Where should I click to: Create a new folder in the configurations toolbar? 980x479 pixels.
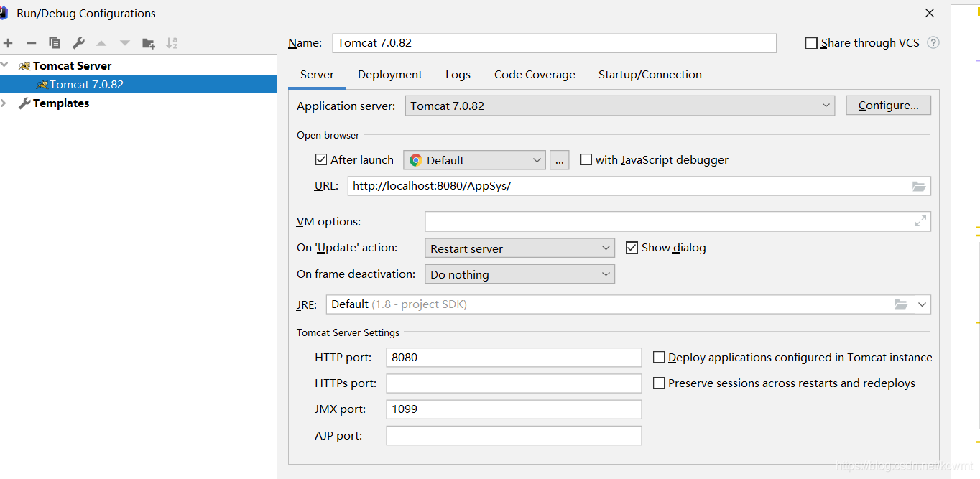pos(149,43)
